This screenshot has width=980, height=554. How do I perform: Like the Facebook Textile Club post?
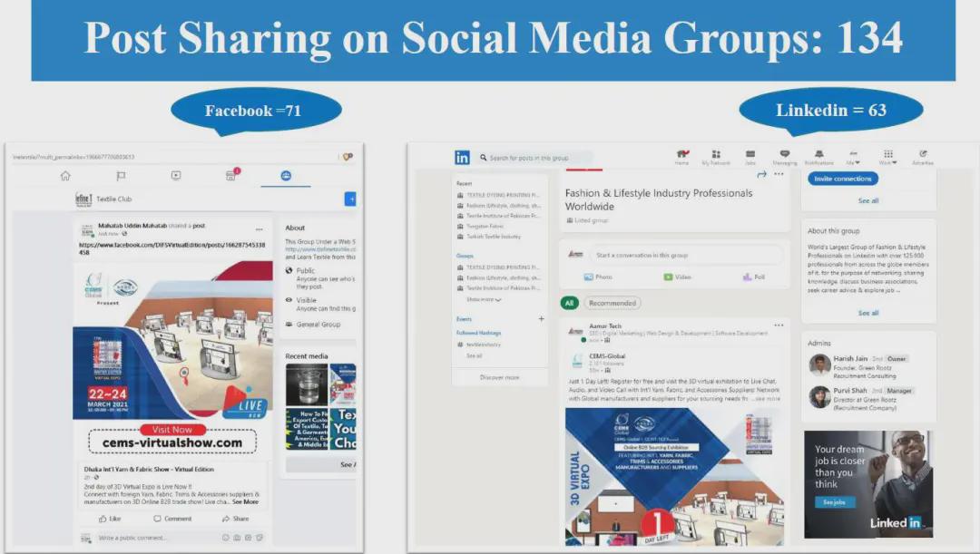[110, 519]
